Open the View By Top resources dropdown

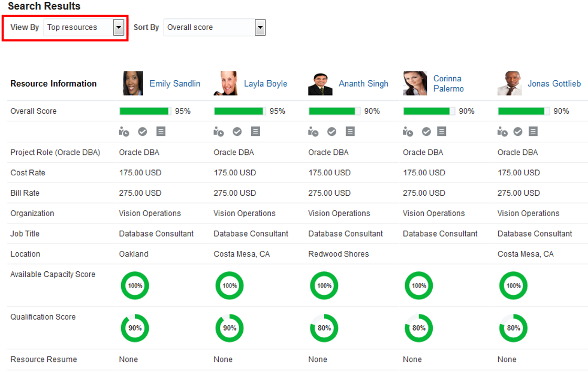click(x=84, y=27)
